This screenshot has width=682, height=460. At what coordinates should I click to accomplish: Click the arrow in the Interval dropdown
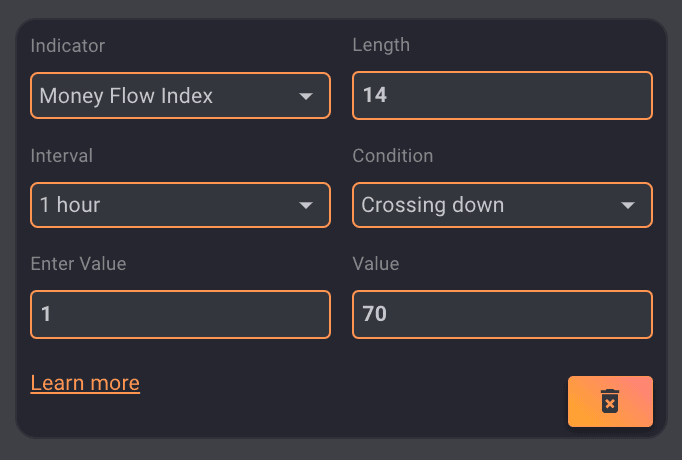[x=306, y=206]
